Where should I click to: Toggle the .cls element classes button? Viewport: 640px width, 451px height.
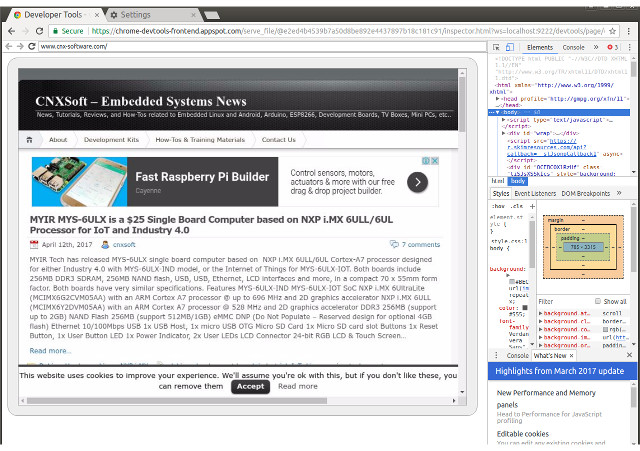[516, 207]
